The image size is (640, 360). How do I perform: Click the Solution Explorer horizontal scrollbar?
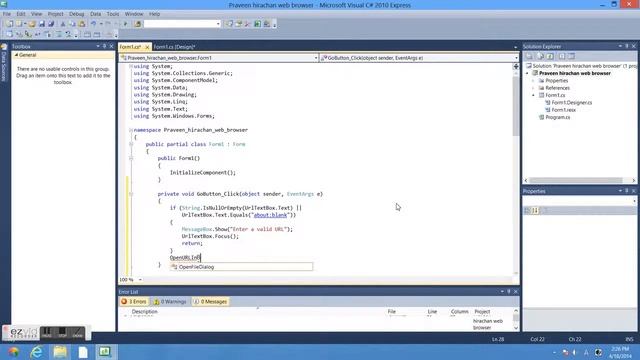[576, 180]
